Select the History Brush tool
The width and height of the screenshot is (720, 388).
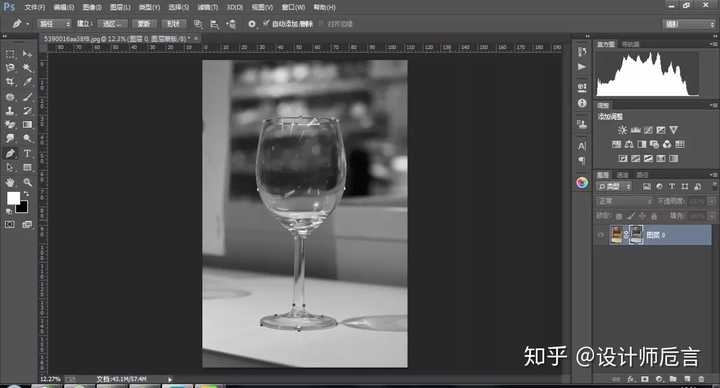27,111
